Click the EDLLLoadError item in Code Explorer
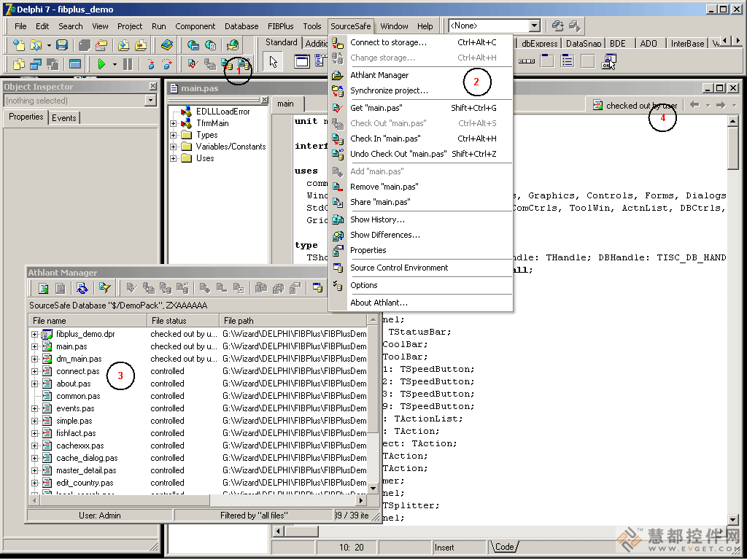The image size is (747, 560). pyautogui.click(x=223, y=112)
